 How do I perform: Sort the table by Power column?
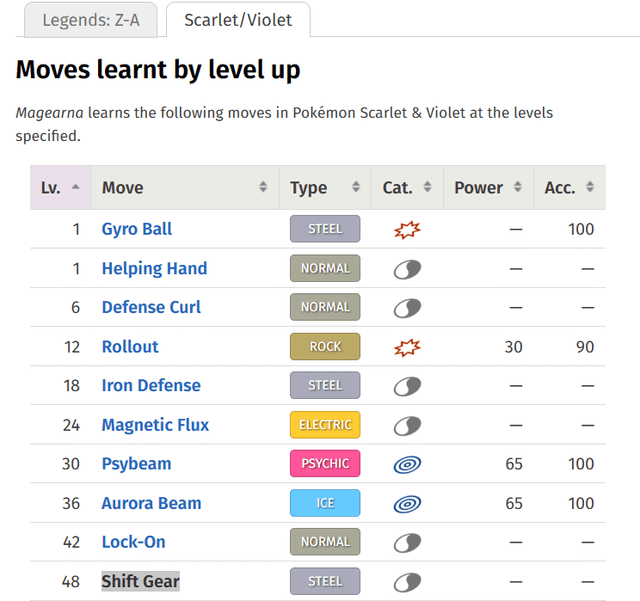[487, 188]
